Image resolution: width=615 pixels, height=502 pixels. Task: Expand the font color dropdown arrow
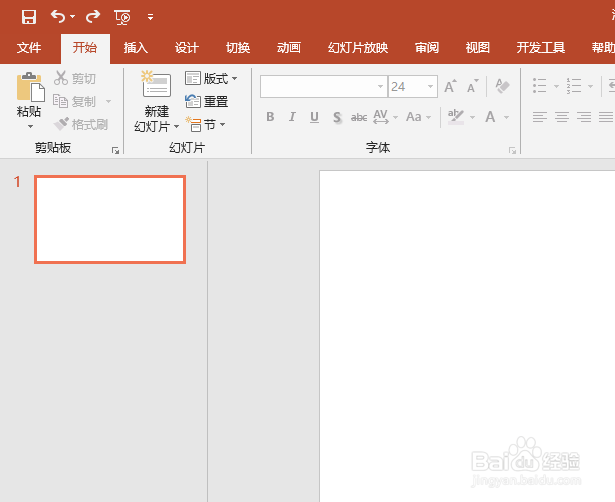click(x=506, y=117)
